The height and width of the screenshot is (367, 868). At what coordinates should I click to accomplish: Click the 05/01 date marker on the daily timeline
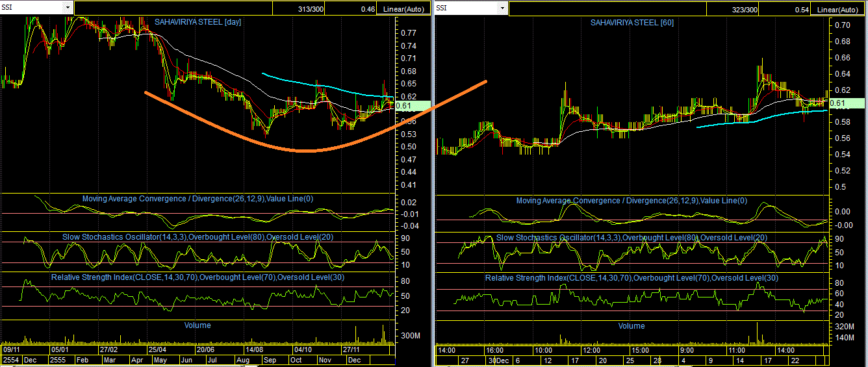coord(60,349)
